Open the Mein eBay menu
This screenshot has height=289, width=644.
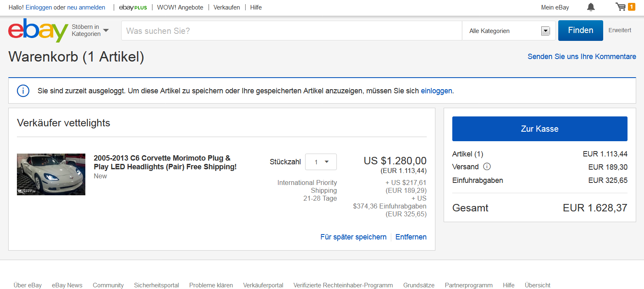[x=555, y=7]
